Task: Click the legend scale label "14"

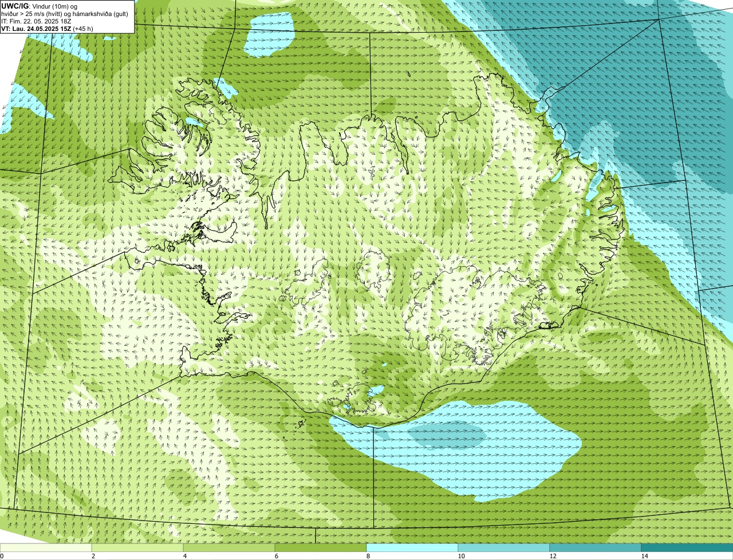Action: pyautogui.click(x=644, y=556)
